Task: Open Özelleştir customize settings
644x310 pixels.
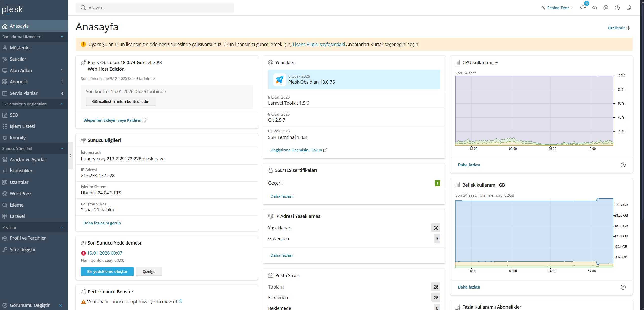Action: pos(619,28)
